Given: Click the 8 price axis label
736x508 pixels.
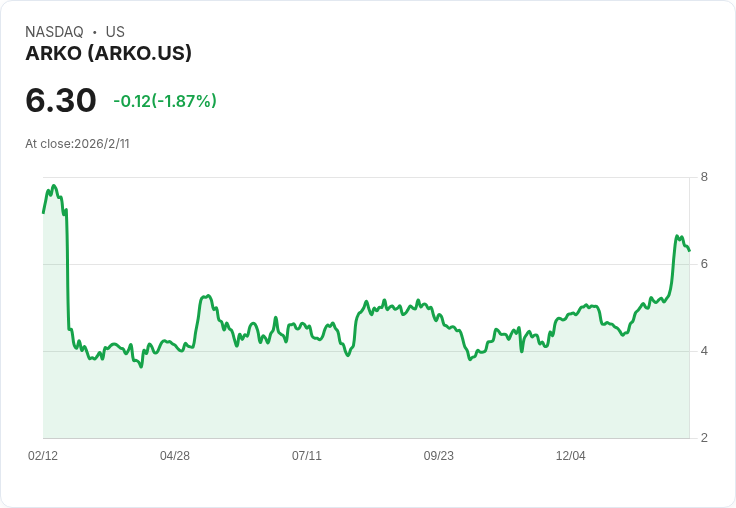Looking at the screenshot, I should tap(704, 177).
